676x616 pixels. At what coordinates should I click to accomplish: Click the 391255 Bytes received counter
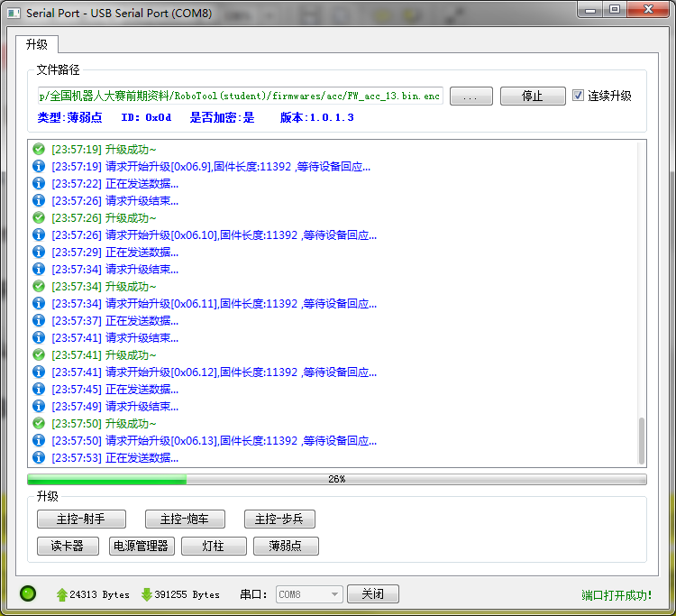187,594
